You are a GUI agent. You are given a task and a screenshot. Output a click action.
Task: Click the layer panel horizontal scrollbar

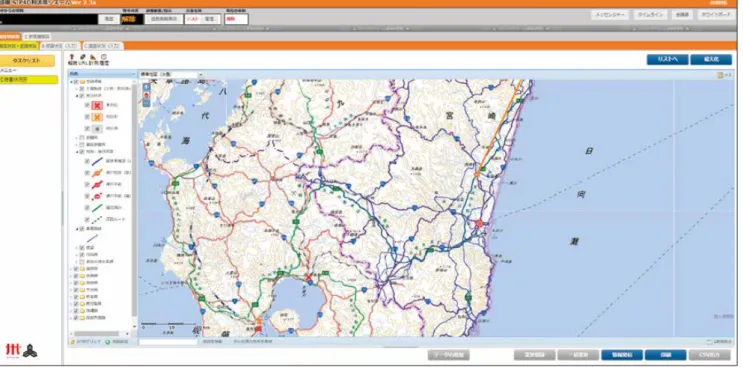click(96, 333)
